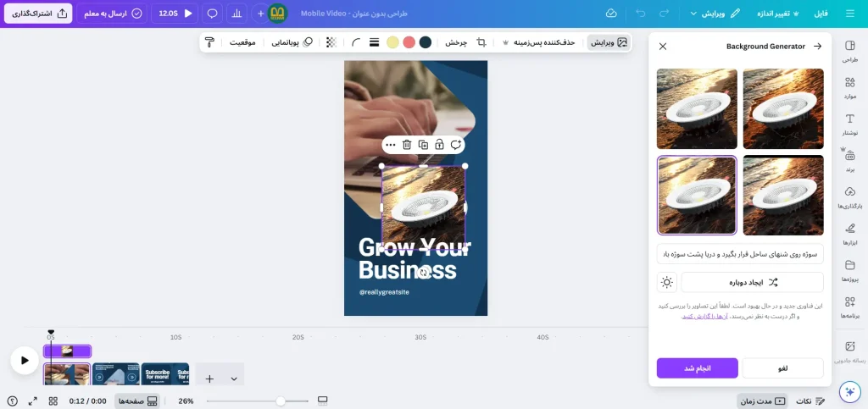Click the redo arrow
This screenshot has width=868, height=409.
[665, 14]
